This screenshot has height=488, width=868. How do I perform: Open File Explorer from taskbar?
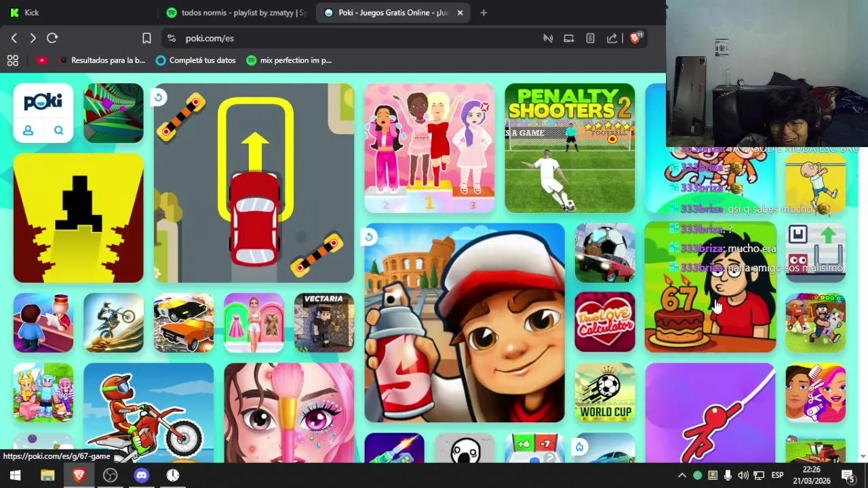click(x=47, y=475)
